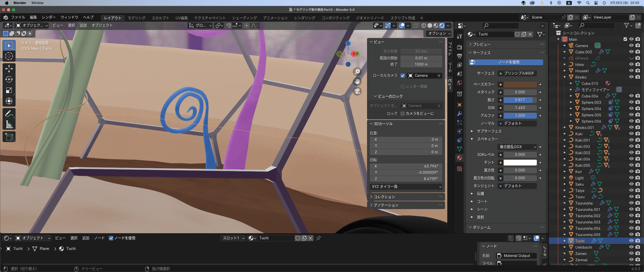Toggle Use Nodes checkbox in node editor
644x272 pixels.
(111, 238)
